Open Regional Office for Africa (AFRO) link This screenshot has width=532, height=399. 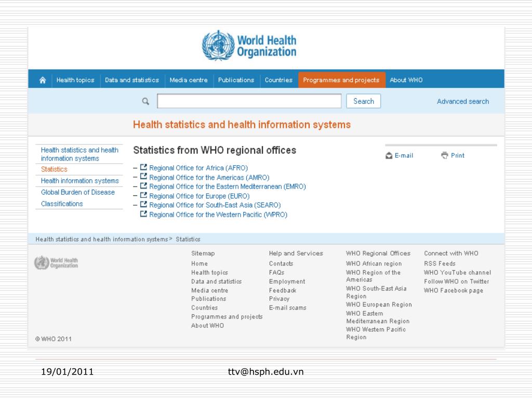[198, 168]
